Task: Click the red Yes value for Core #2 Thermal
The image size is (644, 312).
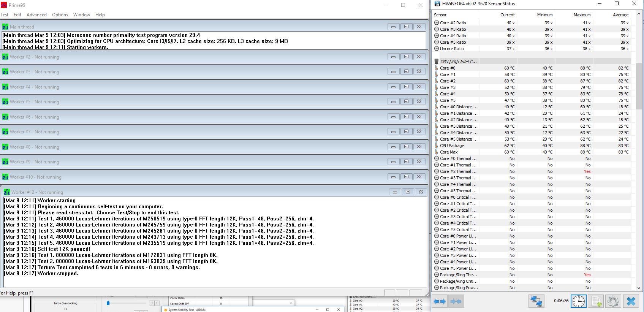Action: [x=587, y=171]
